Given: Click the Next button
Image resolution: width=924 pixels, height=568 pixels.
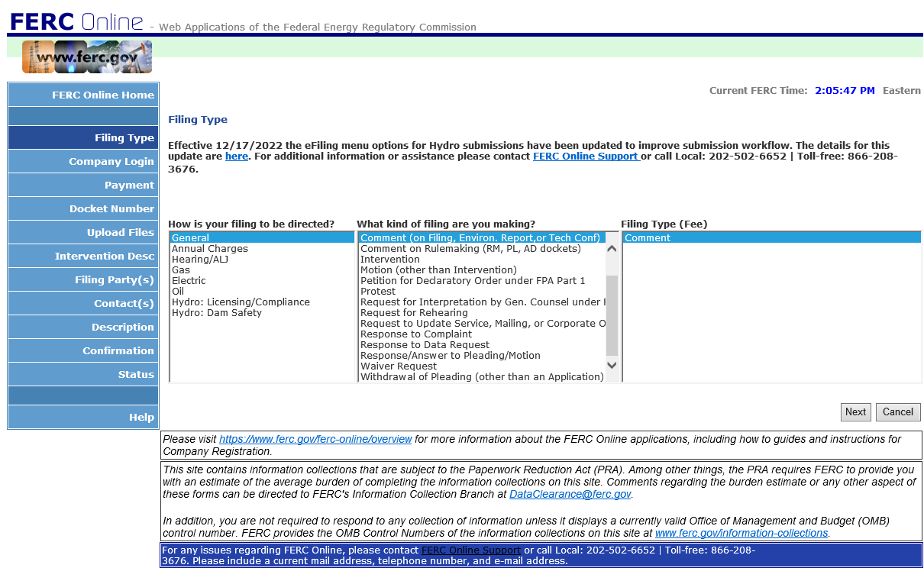Looking at the screenshot, I should [x=855, y=412].
